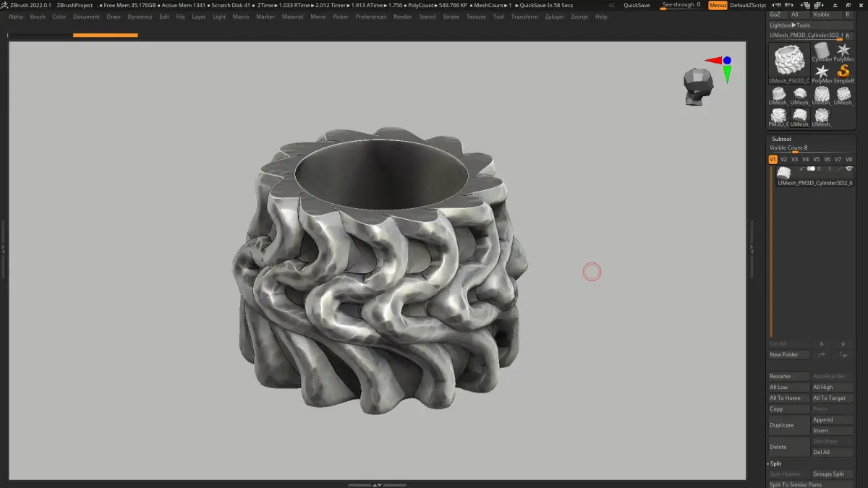The height and width of the screenshot is (488, 868).
Task: Toggle eye visibility of UMesh_PM3D_Cylinder3D2 subtool
Action: [x=849, y=168]
